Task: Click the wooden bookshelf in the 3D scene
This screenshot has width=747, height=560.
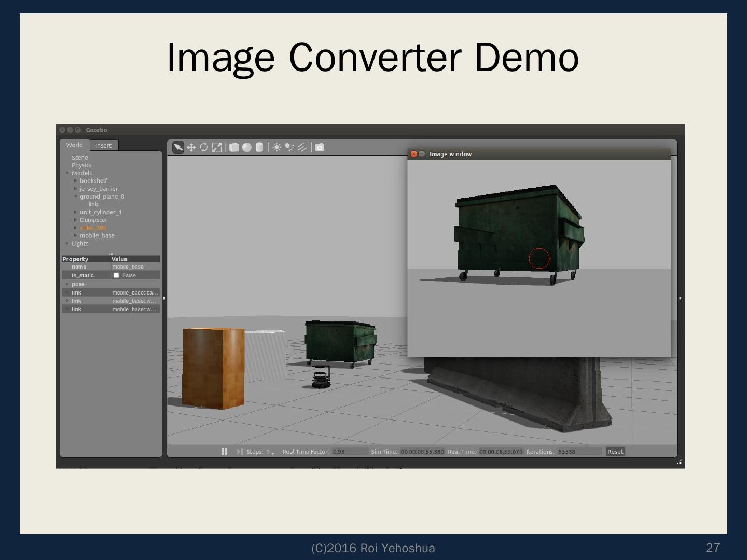Action: tap(213, 368)
